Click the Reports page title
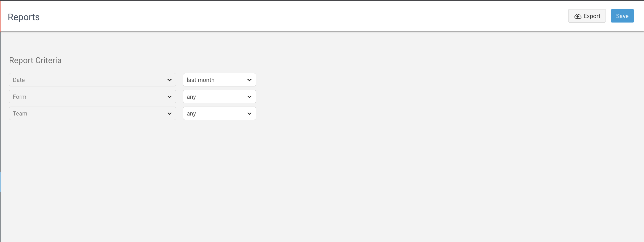644x242 pixels. (24, 17)
